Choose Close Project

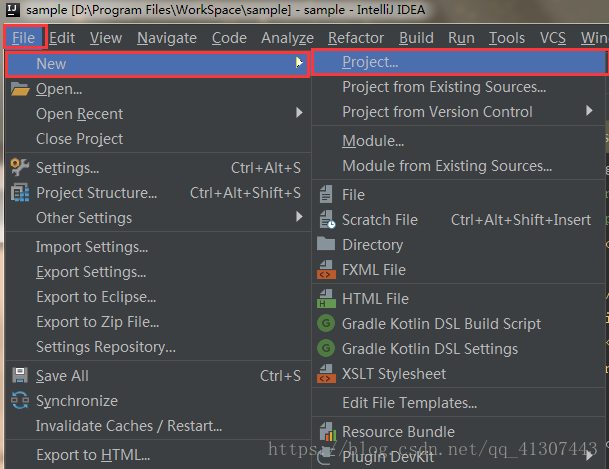pyautogui.click(x=158, y=139)
